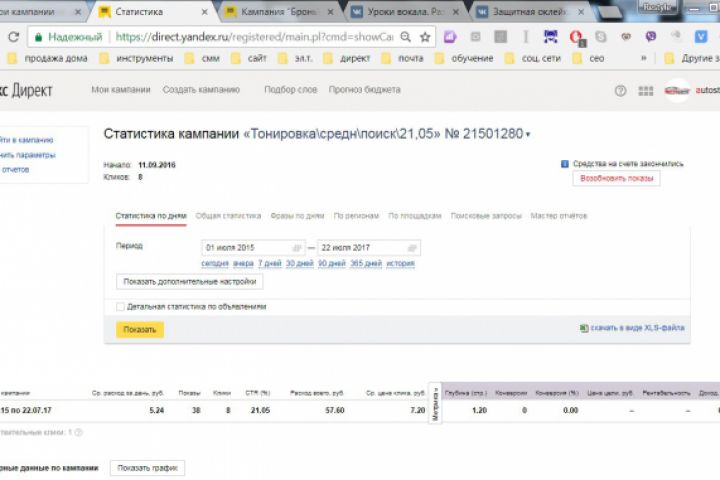The image size is (720, 480).
Task: Set period to '90 дней' quick link
Action: 332,263
